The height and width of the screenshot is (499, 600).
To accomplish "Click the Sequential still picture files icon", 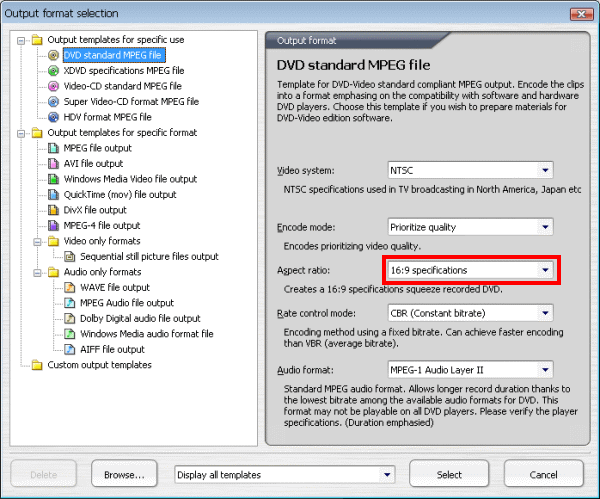I will [x=70, y=256].
